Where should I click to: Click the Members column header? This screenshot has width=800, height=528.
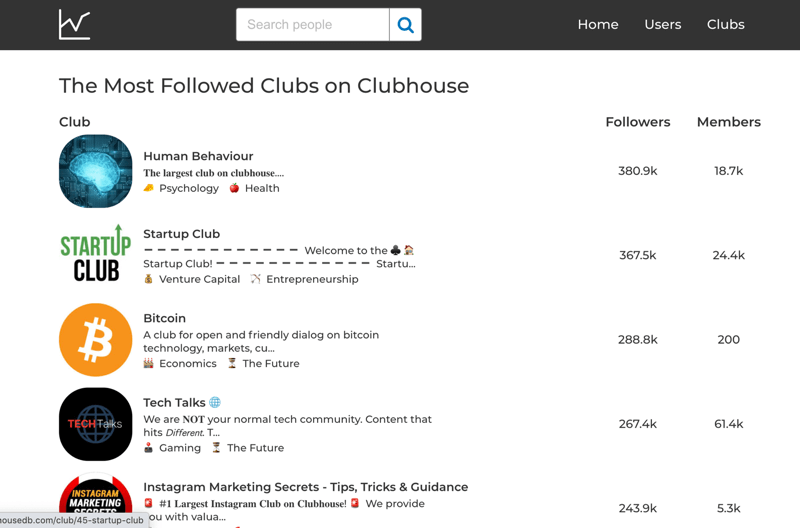coord(729,122)
